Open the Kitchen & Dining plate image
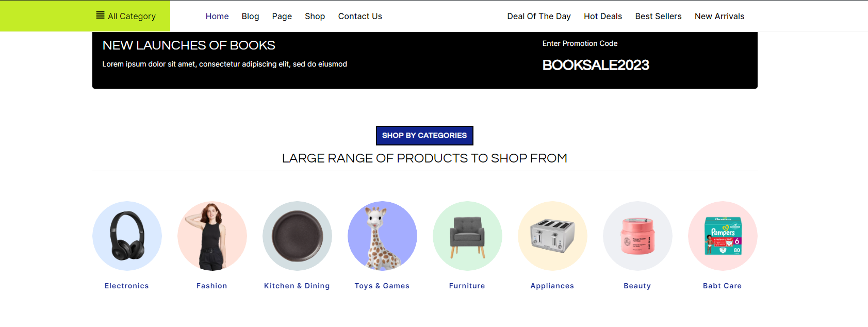The width and height of the screenshot is (868, 327). click(297, 236)
